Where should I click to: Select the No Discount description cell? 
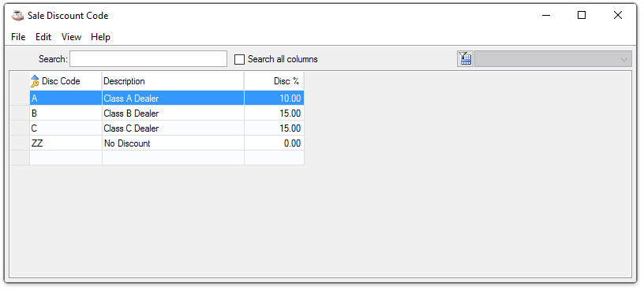pyautogui.click(x=173, y=143)
